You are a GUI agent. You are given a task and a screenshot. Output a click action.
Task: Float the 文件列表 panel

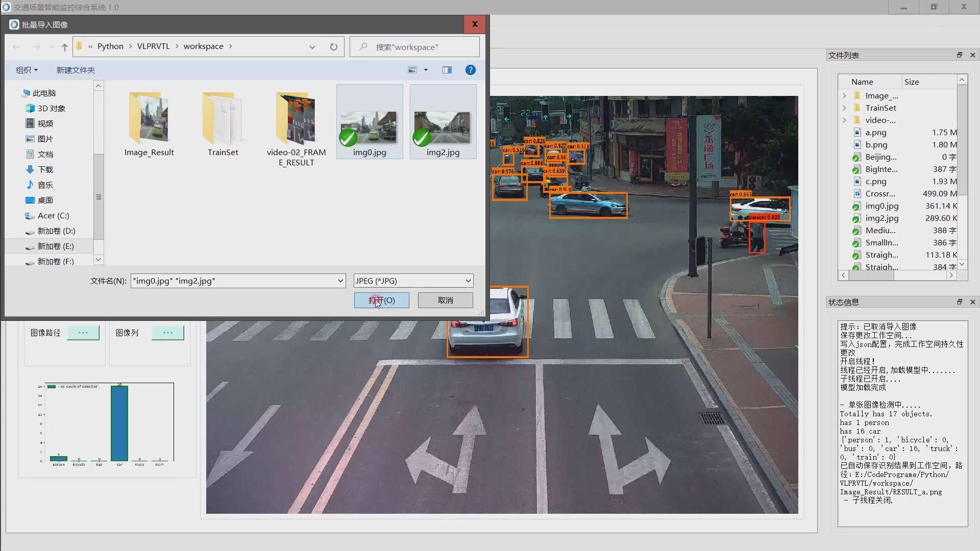click(959, 55)
